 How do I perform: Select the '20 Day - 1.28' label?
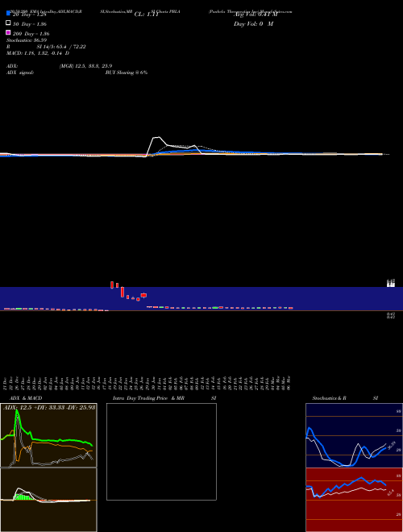pos(30,15)
